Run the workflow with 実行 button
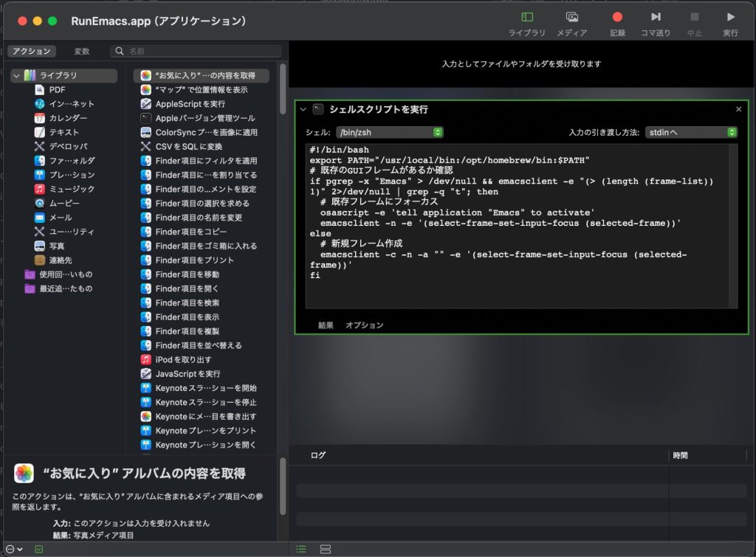Screen dimensions: 756x557 coord(730,24)
